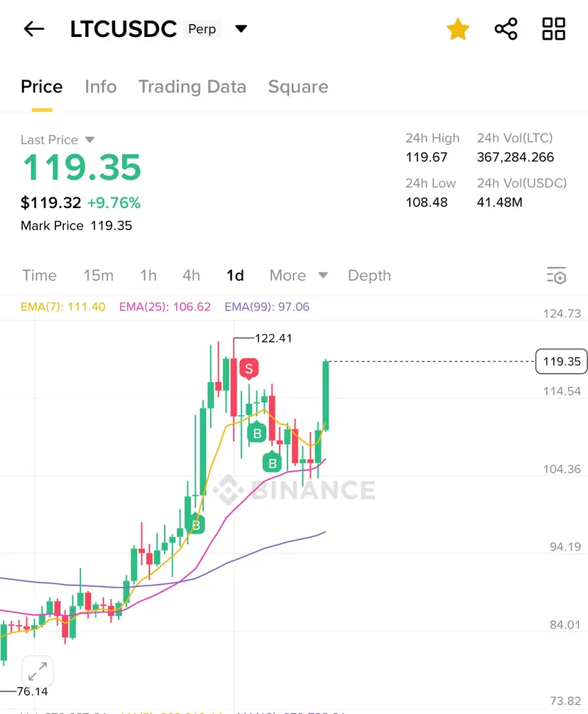Click the EMA(7): 111.40 label
The width and height of the screenshot is (588, 714).
(62, 307)
